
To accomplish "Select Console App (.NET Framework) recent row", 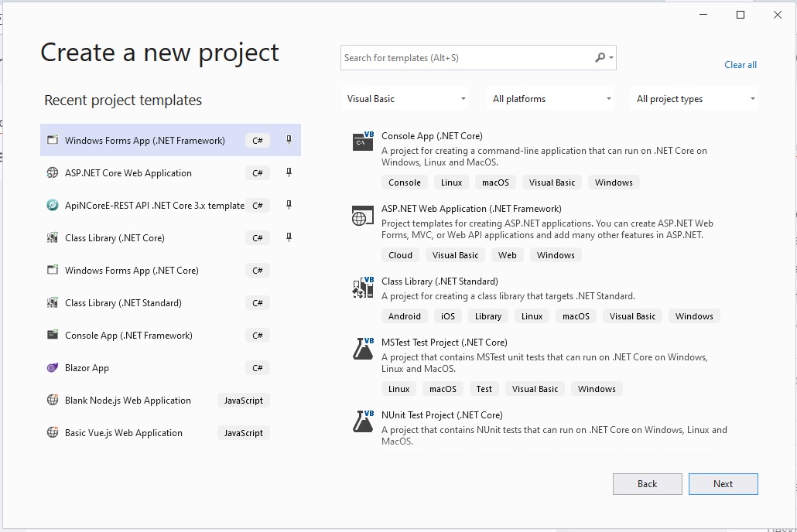I will click(x=170, y=335).
